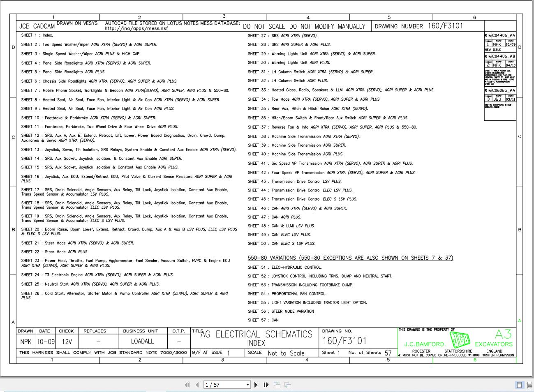Screen dimensions: 534x392
Task: Click the 'C04406_AA' revision number
Action: click(x=504, y=36)
